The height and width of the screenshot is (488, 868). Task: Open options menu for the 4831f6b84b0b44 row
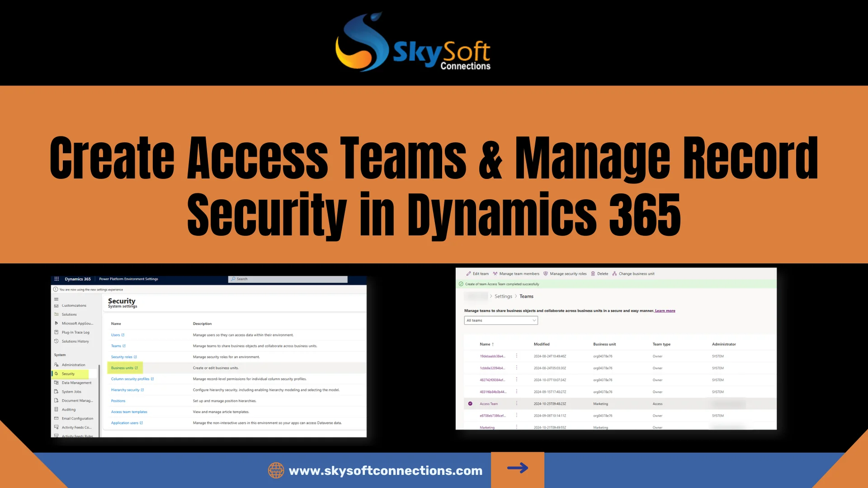coord(517,391)
